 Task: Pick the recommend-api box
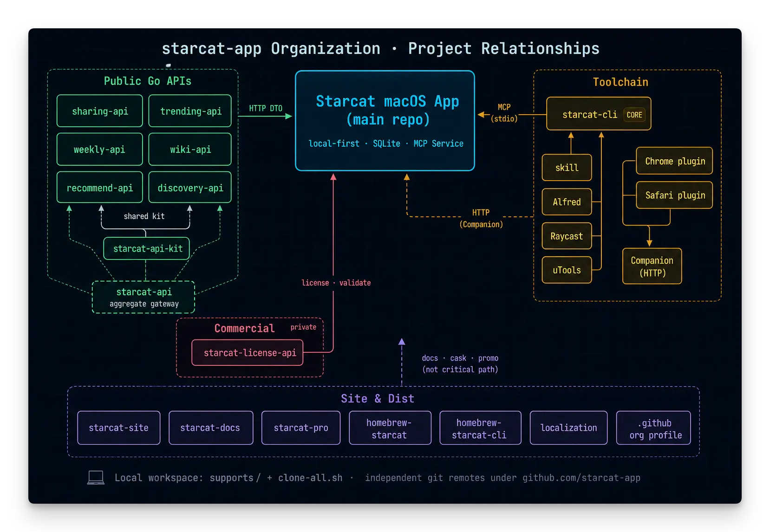tap(100, 187)
